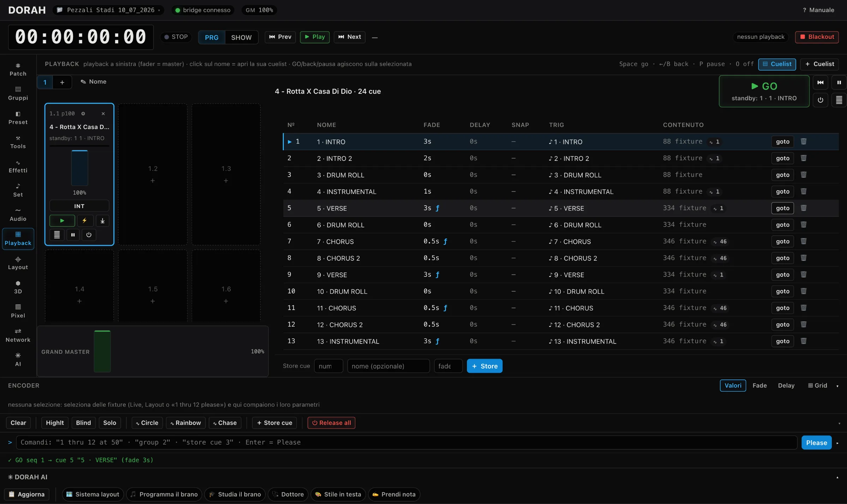This screenshot has width=847, height=504.
Task: Open the Network section in sidebar
Action: click(x=18, y=336)
